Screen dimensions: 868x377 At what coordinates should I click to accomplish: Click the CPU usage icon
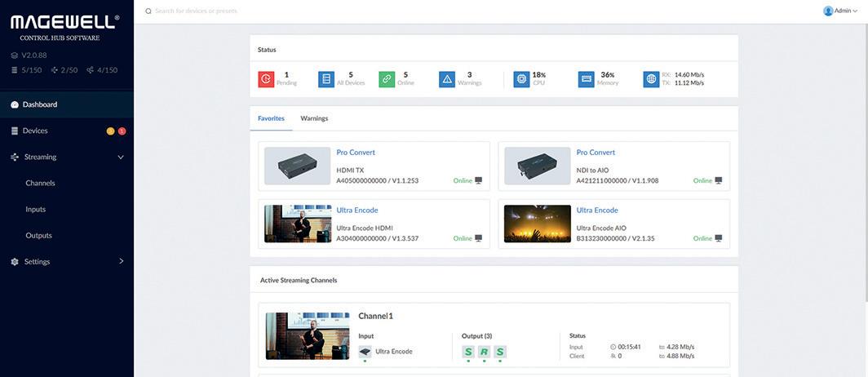click(521, 79)
